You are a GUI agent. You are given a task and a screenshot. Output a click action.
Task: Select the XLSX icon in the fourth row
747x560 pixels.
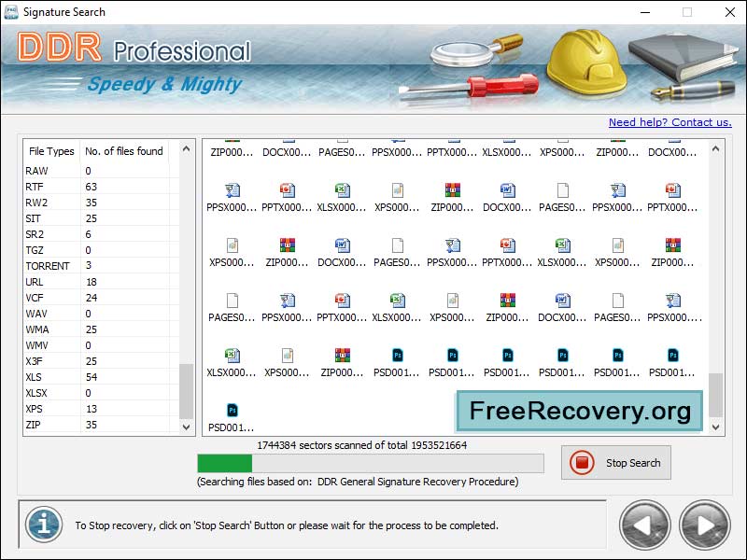click(398, 300)
